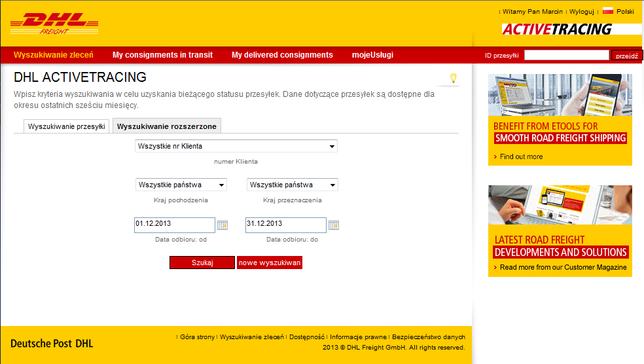Click the footer Wyszukiwanie zleceń link
Screen dimensions: 644x364
252,337
